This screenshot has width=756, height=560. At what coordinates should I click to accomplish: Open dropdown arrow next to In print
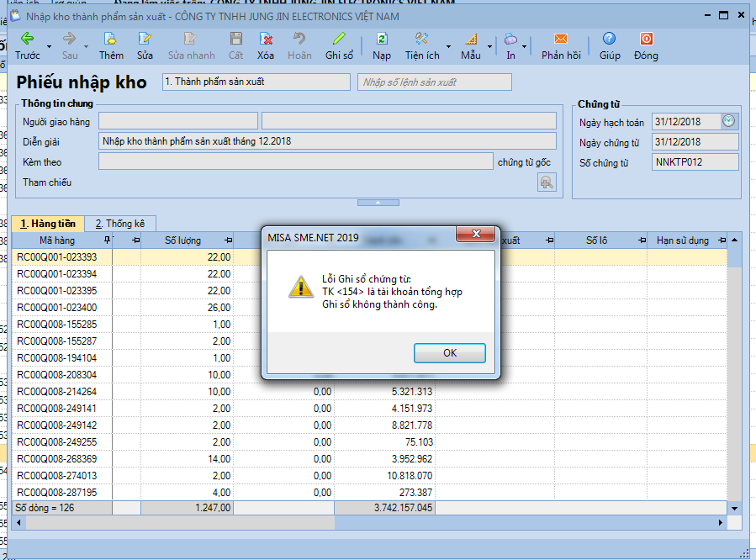[x=525, y=46]
